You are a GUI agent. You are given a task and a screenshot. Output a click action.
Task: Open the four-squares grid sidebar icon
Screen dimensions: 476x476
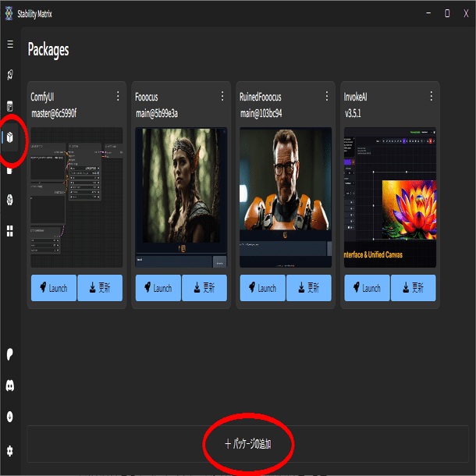(x=10, y=231)
